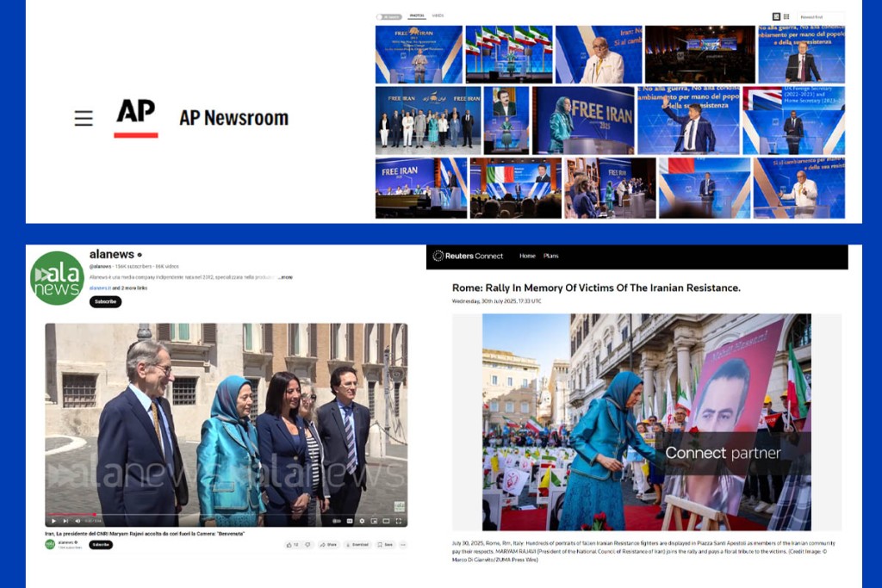This screenshot has height=588, width=882.
Task: Open the Reuters Connect partner rally photo
Action: [647, 422]
